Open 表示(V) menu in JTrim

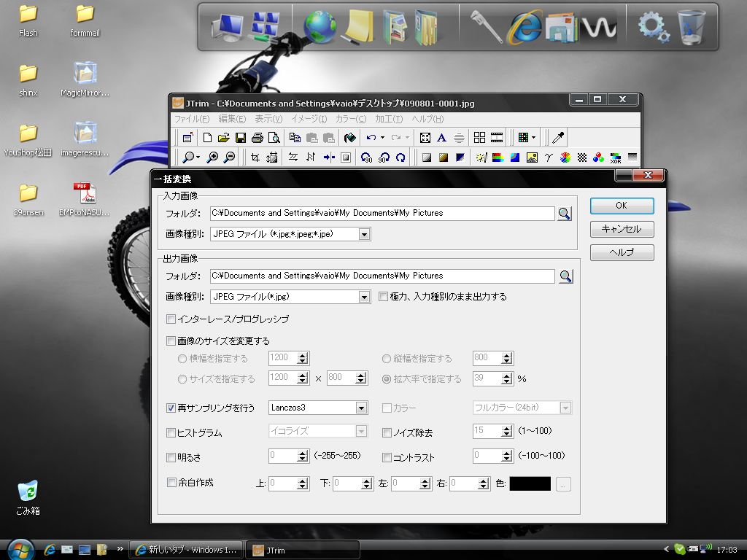click(x=268, y=119)
